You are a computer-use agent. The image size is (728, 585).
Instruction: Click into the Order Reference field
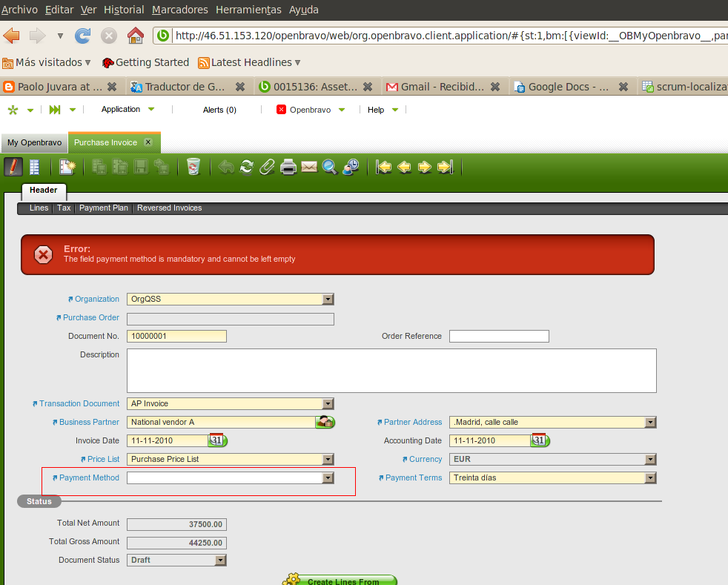click(x=499, y=337)
